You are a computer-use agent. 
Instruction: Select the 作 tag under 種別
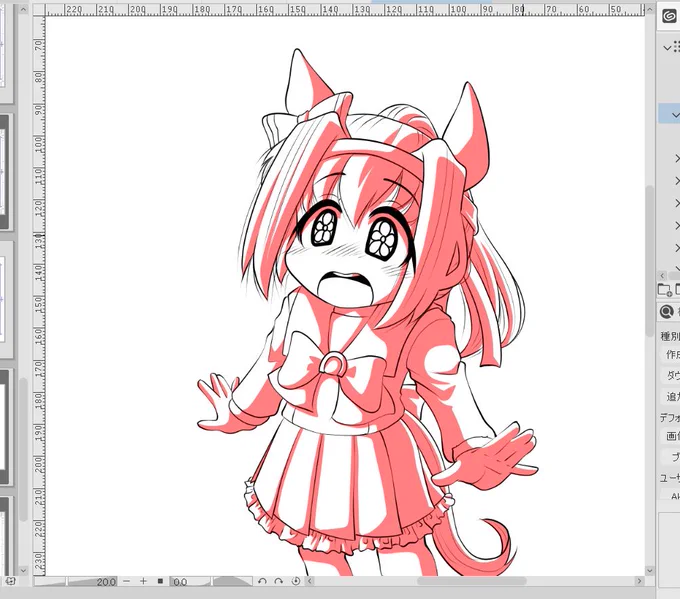tap(672, 354)
